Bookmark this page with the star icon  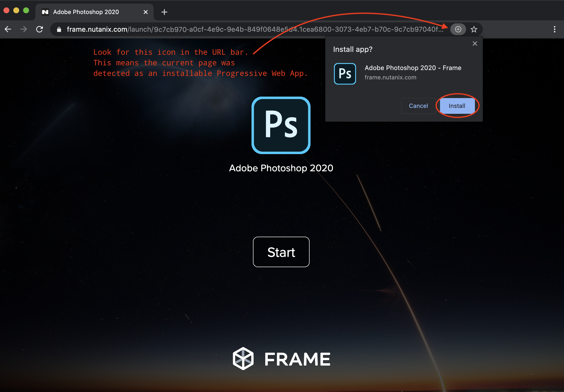(474, 29)
